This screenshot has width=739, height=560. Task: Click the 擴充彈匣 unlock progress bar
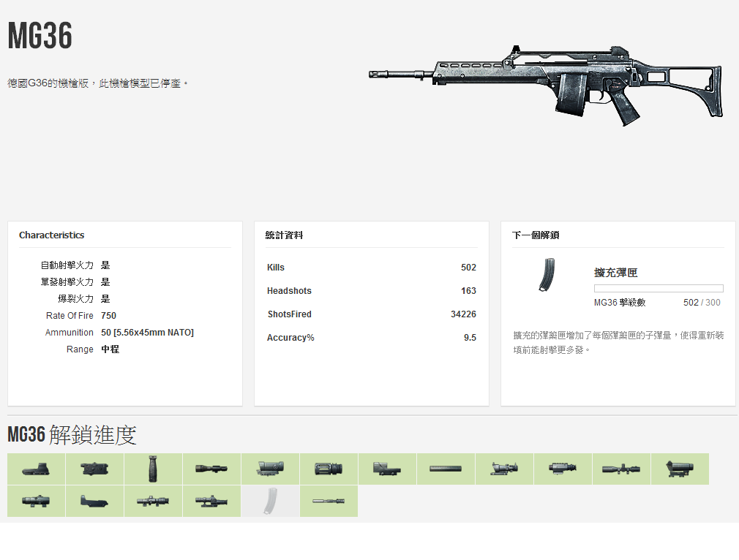coord(658,289)
